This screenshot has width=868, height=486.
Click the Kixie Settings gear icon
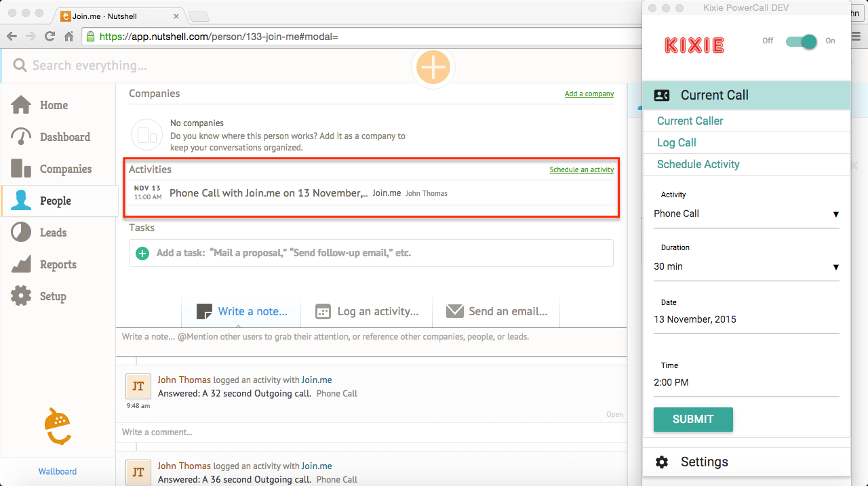tap(662, 462)
